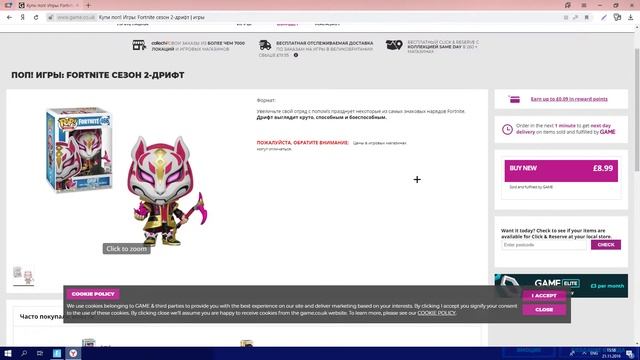Click the blue app icon on taskbar
640x360 pixels.
coord(57,353)
